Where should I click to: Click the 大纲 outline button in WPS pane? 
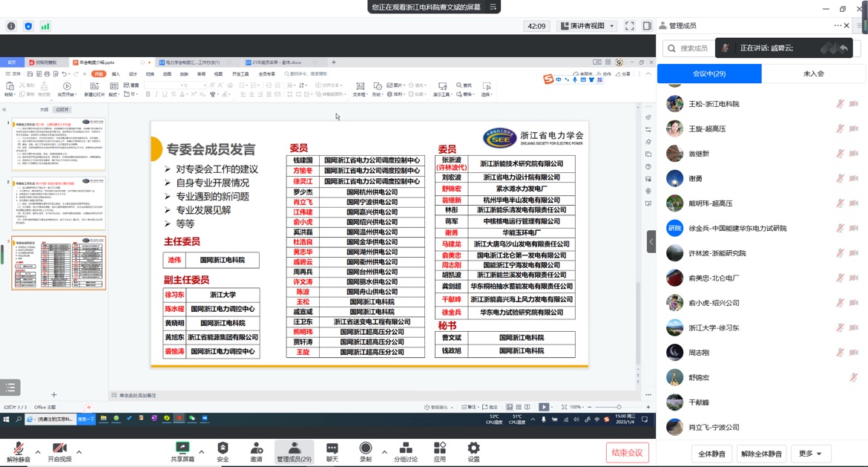pos(44,110)
